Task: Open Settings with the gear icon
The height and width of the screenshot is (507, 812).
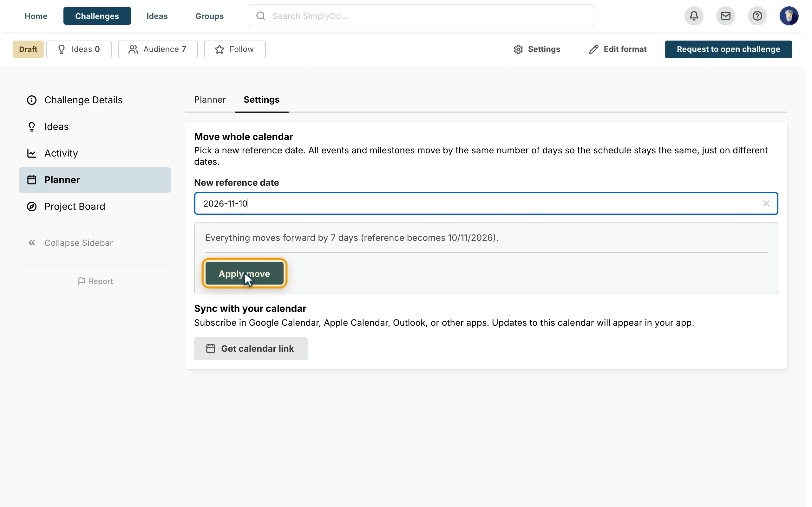Action: (518, 49)
